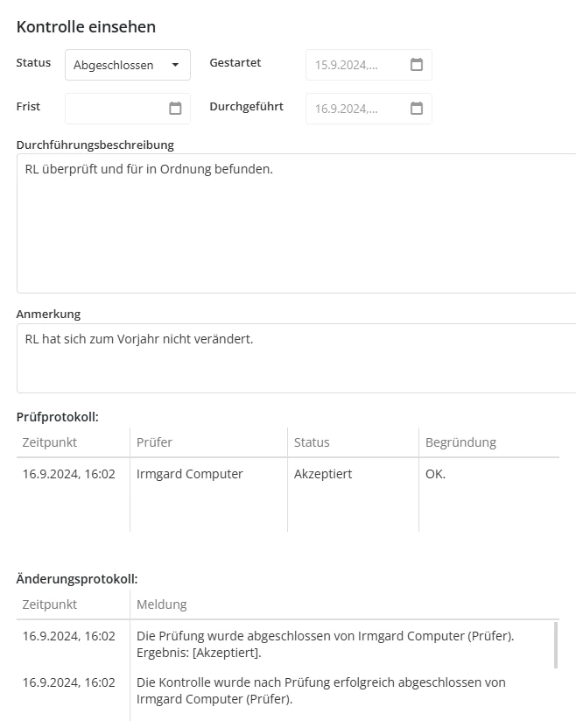
Task: Focus the Anmerkung text area
Action: 296,358
